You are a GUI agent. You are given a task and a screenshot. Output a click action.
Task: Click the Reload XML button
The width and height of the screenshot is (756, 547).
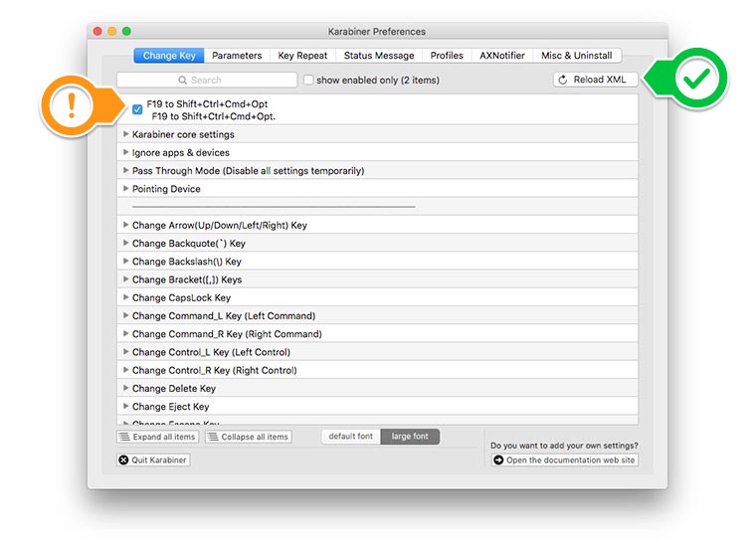pos(596,80)
